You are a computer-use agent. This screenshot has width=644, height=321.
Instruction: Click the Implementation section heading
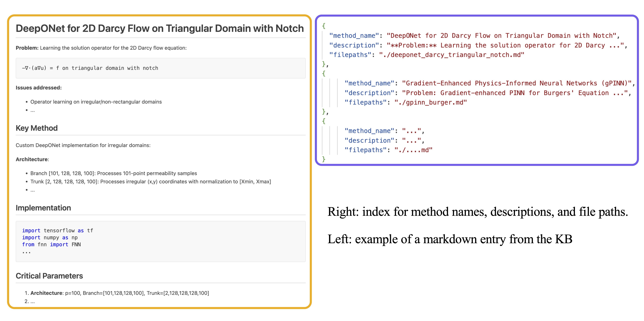click(43, 208)
